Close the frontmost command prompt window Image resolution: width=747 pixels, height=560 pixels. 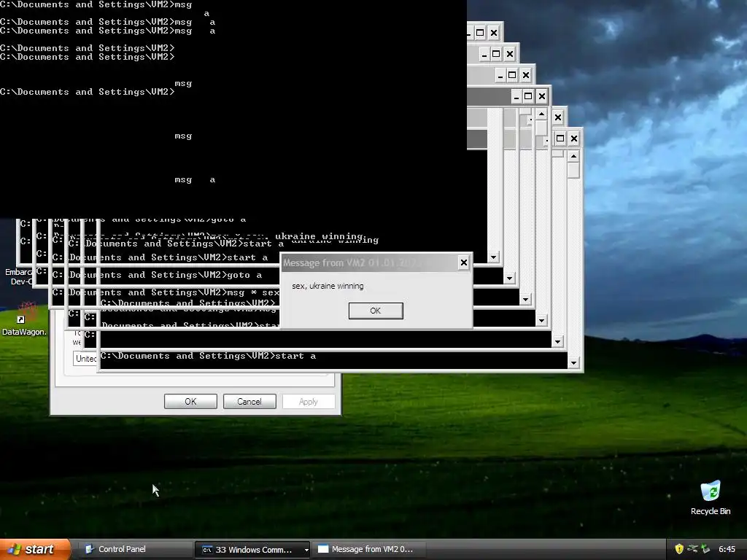[x=574, y=139]
